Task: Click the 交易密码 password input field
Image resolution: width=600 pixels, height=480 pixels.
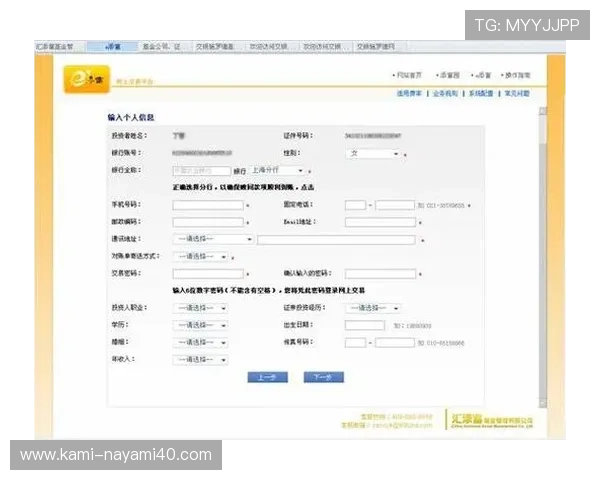Action: click(x=208, y=274)
